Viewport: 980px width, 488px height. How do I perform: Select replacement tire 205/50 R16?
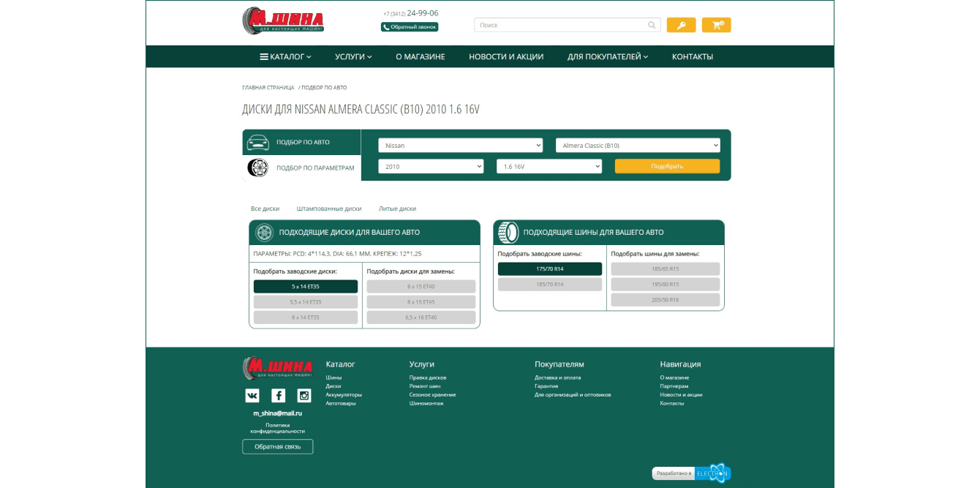click(x=666, y=299)
